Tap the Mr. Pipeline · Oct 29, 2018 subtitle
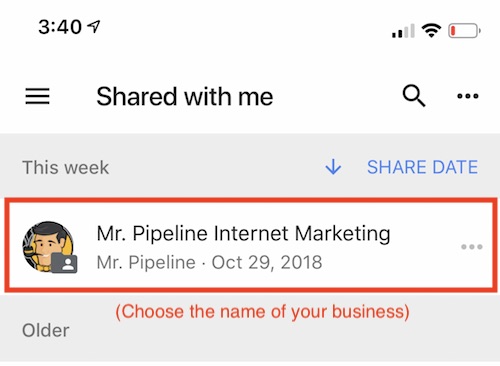This screenshot has height=366, width=500. coord(209,262)
